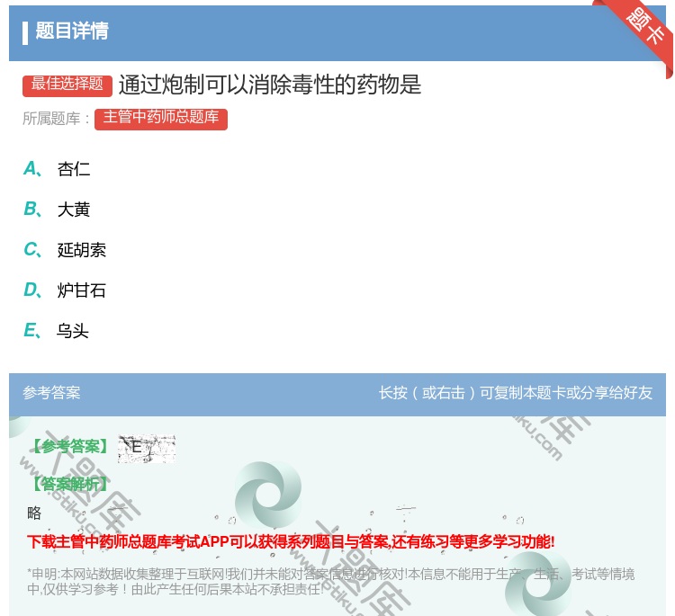This screenshot has height=616, width=675.
Task: Select option letter C
Action: (31, 250)
